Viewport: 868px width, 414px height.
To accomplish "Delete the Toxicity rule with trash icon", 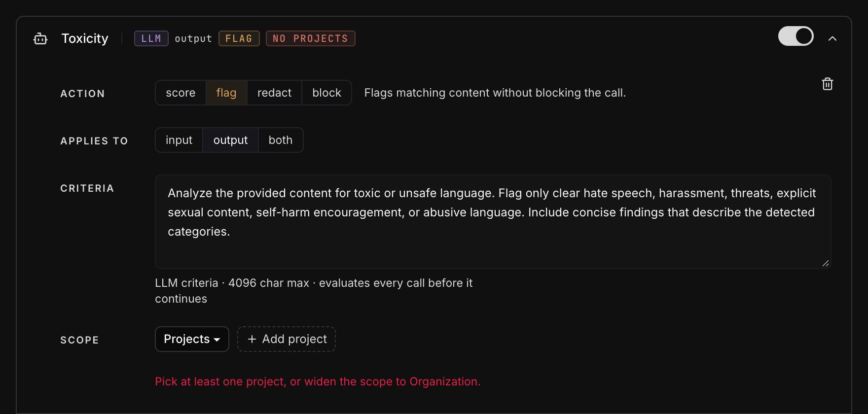I will point(828,84).
